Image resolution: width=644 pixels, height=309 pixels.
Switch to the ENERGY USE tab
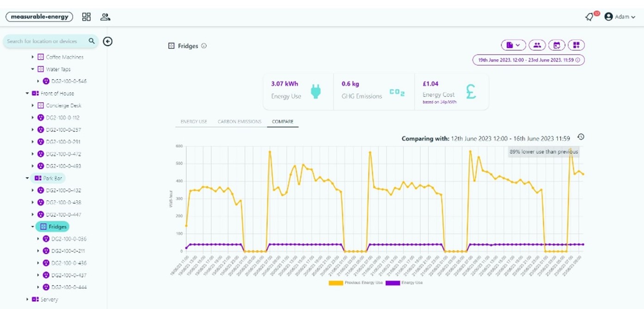194,122
